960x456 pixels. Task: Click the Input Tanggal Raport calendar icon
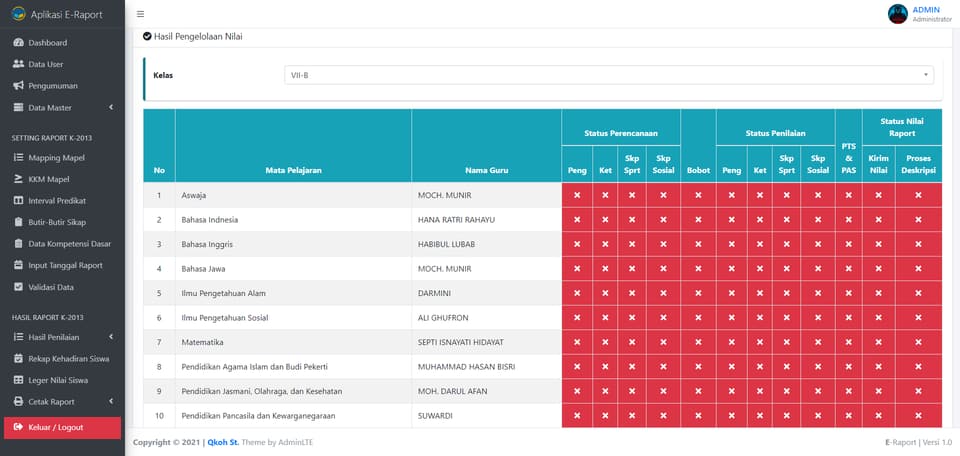pos(18,266)
